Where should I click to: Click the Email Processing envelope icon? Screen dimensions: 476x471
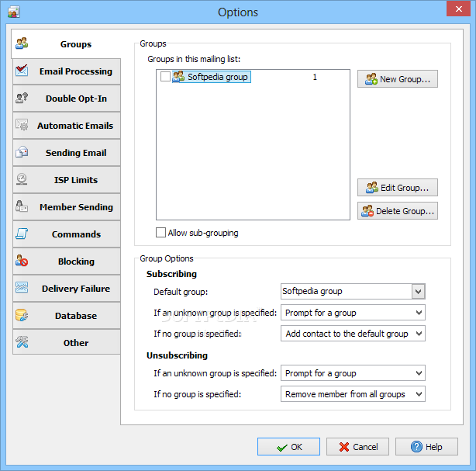click(22, 71)
